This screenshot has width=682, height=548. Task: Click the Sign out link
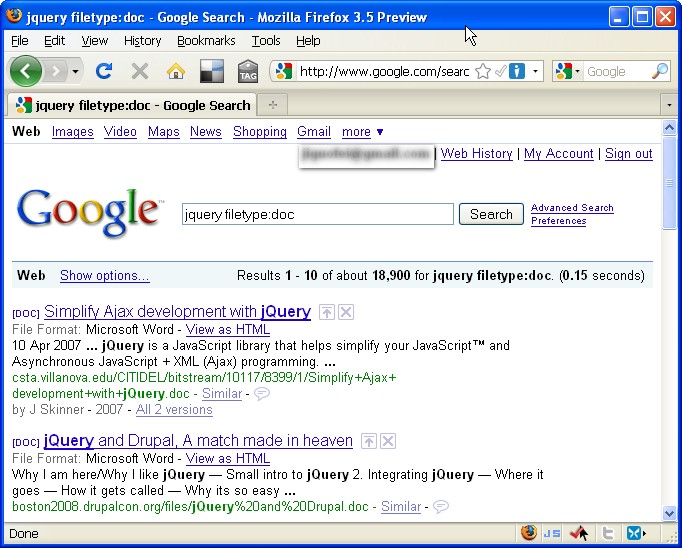click(629, 154)
